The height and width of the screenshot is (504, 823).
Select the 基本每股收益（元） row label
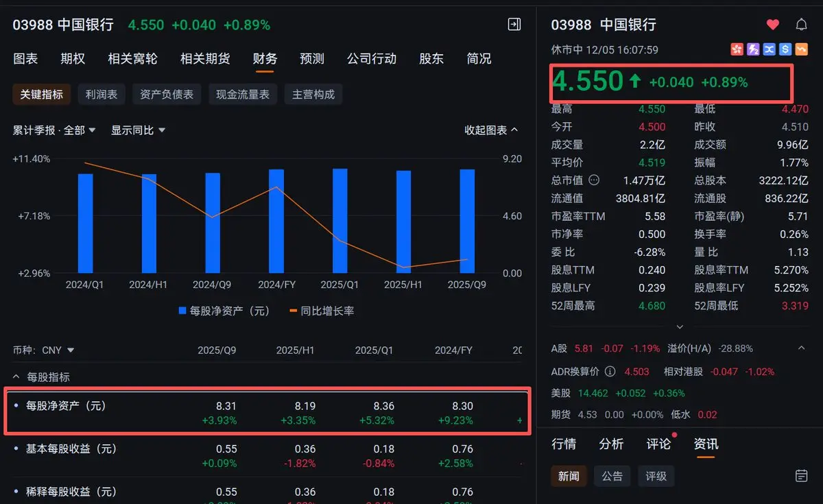point(71,449)
